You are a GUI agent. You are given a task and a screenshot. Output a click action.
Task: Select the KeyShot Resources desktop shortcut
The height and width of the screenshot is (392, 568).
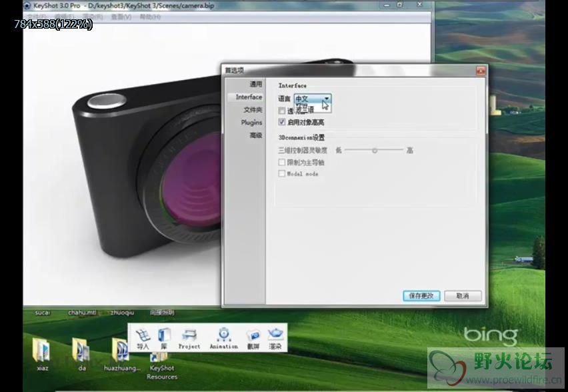tap(162, 366)
